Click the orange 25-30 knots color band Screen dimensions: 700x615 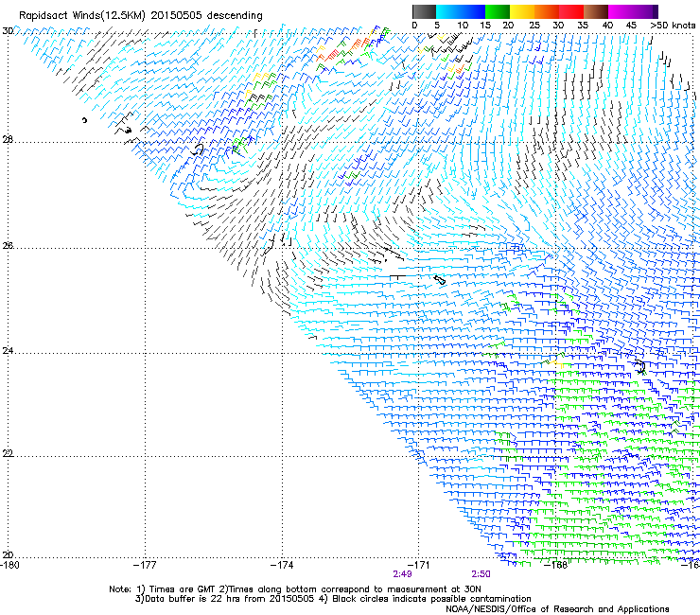pos(547,11)
